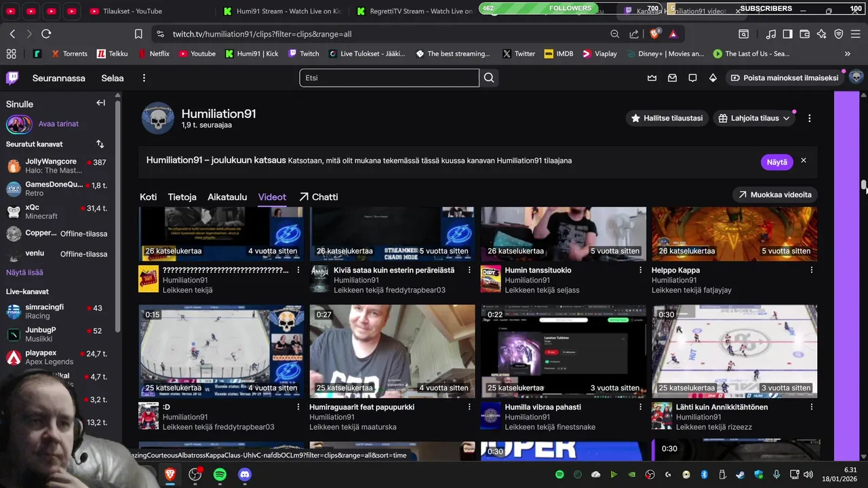Switch to Tilaukset - YouTube browser tab
The image size is (868, 488).
[x=132, y=11]
